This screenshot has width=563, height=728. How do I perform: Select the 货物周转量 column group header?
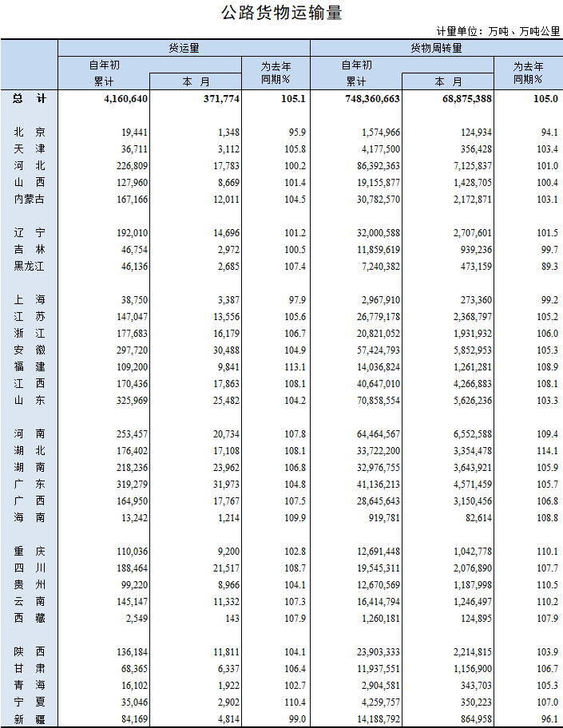tap(436, 48)
